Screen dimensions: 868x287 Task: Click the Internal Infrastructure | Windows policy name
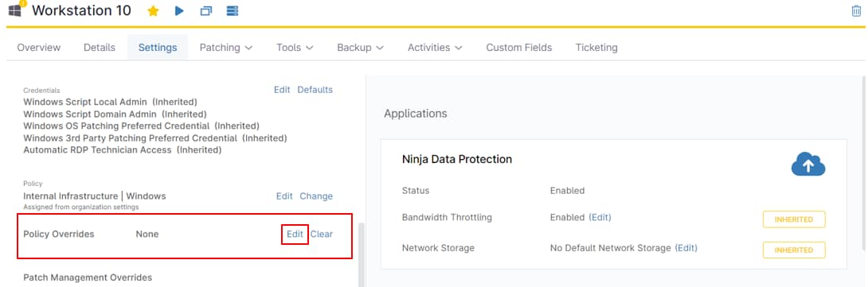click(x=95, y=196)
